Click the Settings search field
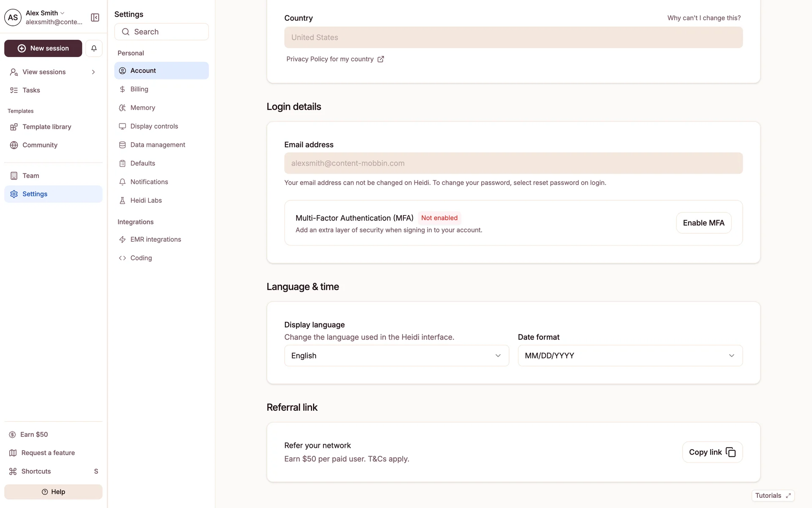812x508 pixels. tap(162, 32)
